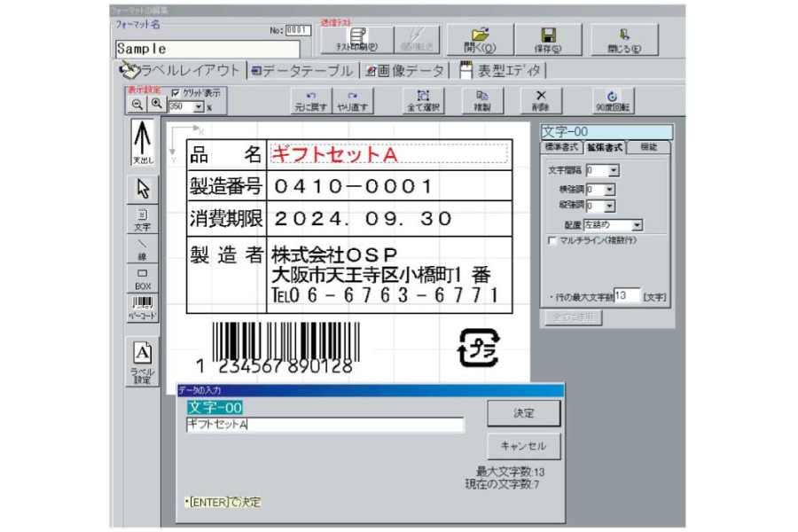
Task: Click the 大阪市天王寺区 address line
Action: 380,276
